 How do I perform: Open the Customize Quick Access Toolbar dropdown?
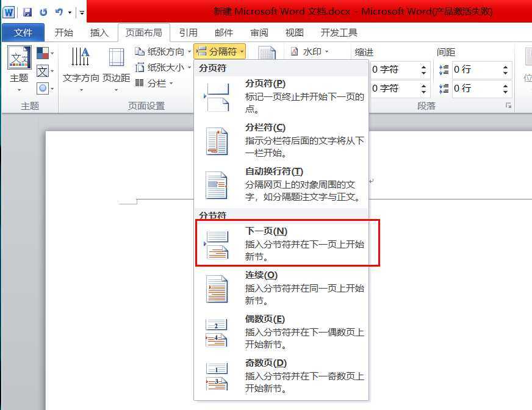[82, 13]
